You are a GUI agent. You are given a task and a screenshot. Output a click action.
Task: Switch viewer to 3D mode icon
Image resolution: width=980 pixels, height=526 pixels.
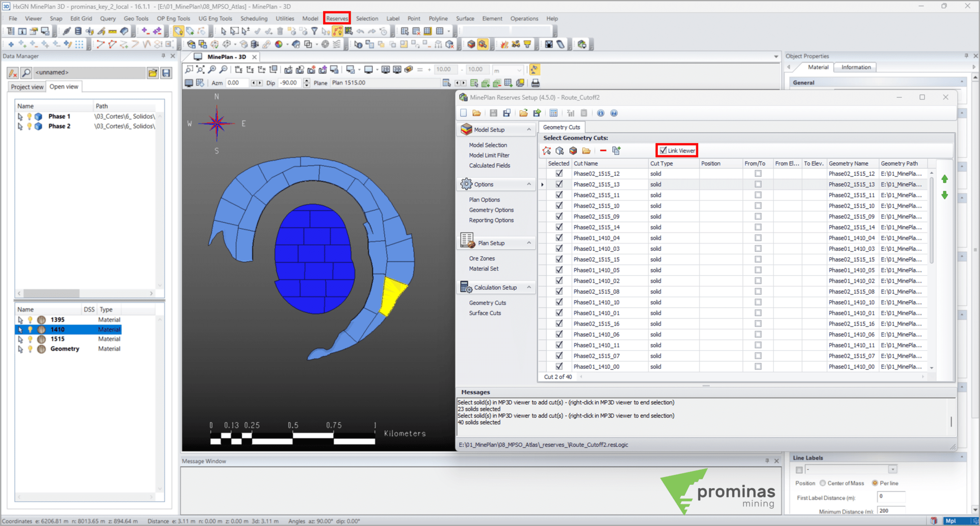tap(397, 70)
